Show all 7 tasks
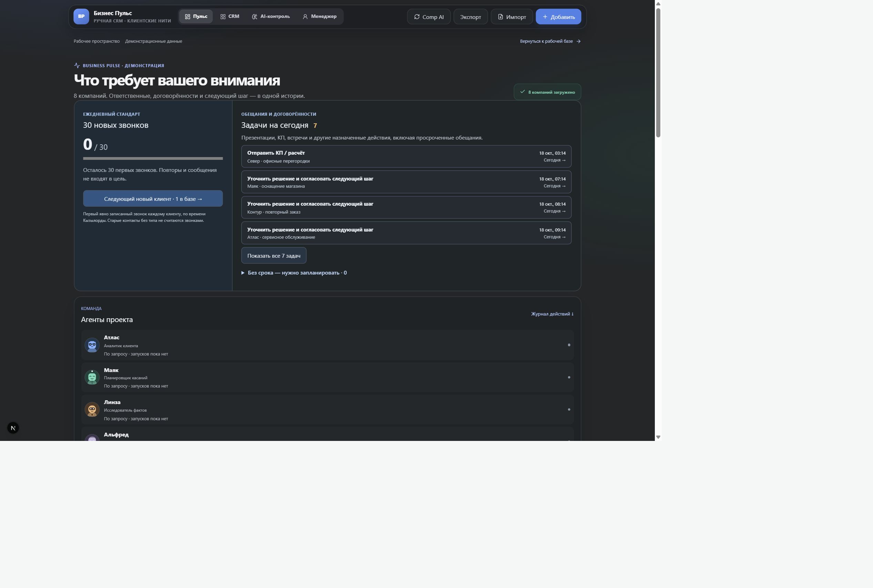 click(274, 255)
